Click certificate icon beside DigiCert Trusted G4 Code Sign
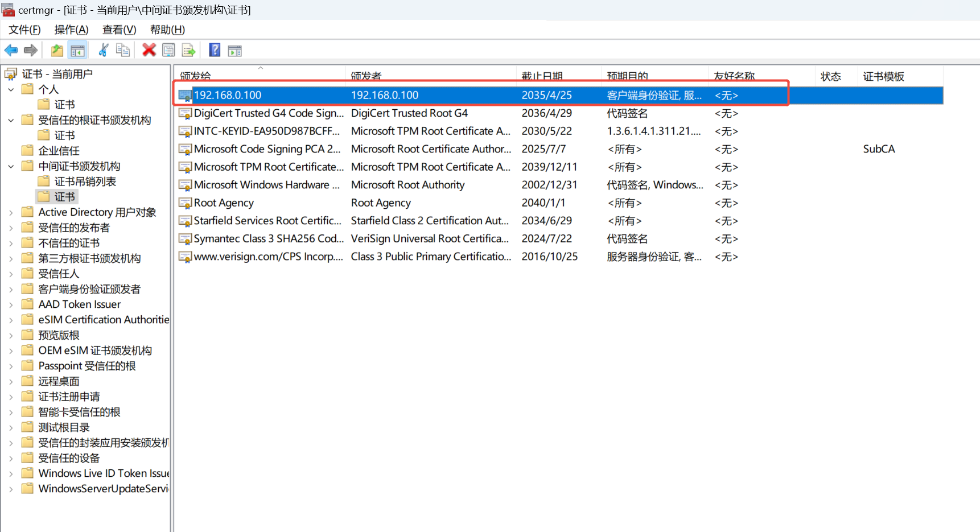The height and width of the screenshot is (532, 980). click(x=185, y=113)
